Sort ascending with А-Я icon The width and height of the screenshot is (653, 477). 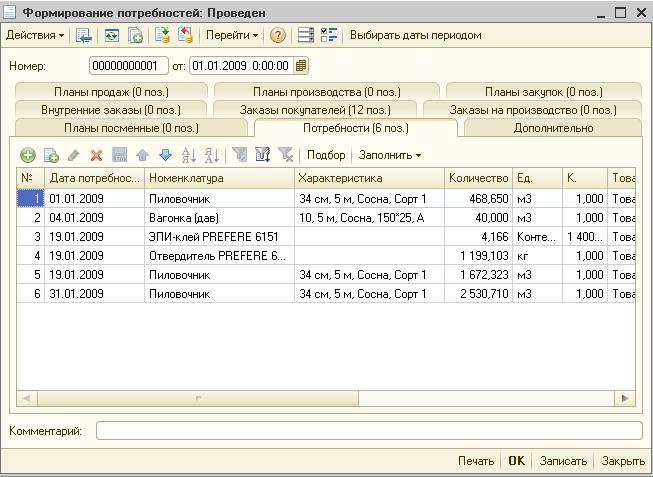pyautogui.click(x=189, y=155)
